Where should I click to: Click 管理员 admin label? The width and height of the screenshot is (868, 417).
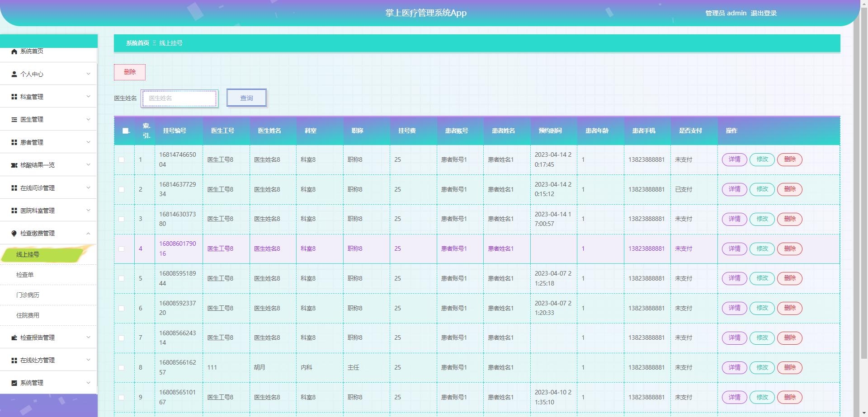[726, 13]
